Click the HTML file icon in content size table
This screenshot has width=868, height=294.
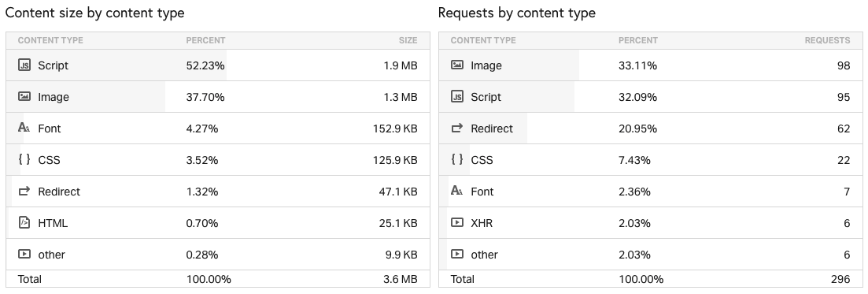pos(24,223)
